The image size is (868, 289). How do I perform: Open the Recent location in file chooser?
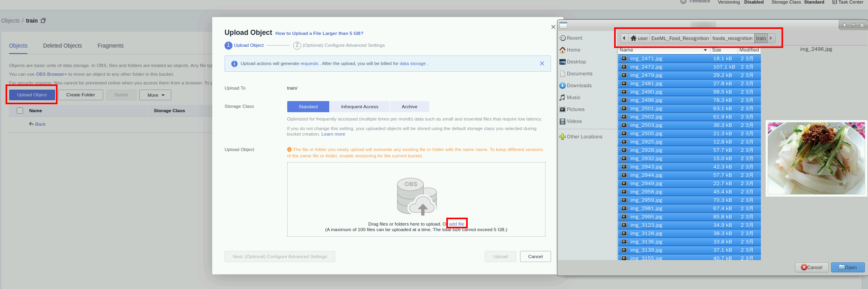[x=571, y=38]
